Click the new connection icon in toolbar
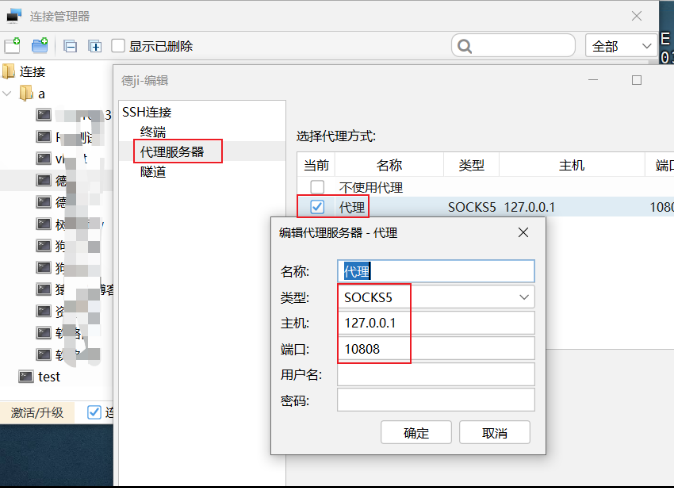 [x=12, y=46]
